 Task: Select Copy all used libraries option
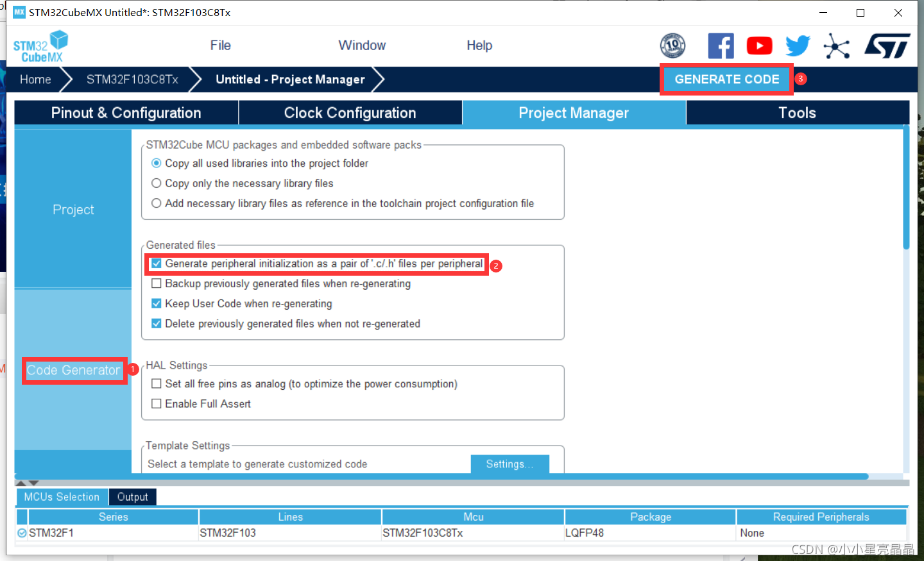[x=156, y=163]
